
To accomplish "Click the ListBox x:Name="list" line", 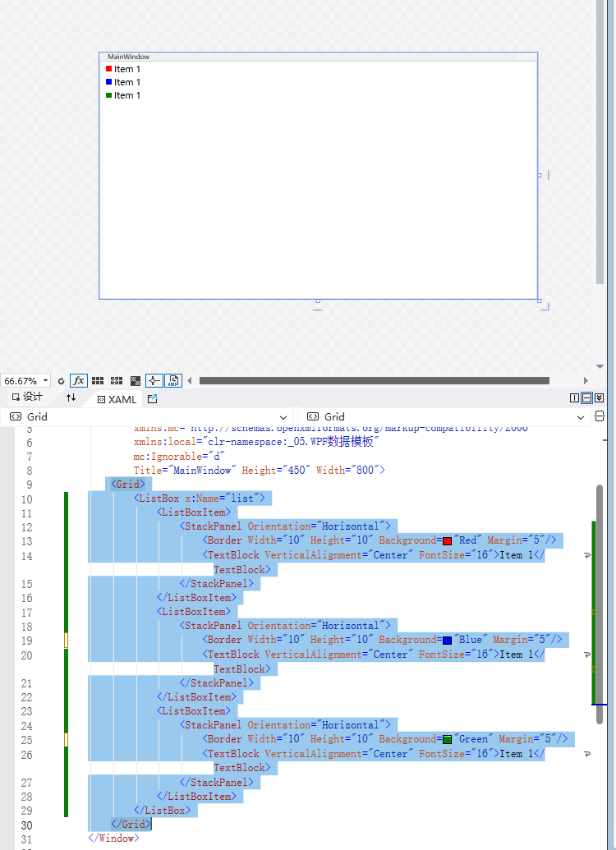I will point(200,499).
